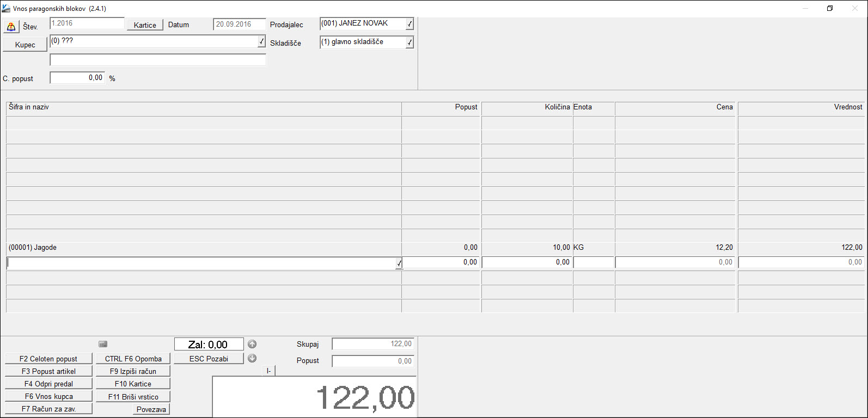Open drawer with F4 Odpri predal
868x418 pixels.
pos(48,384)
